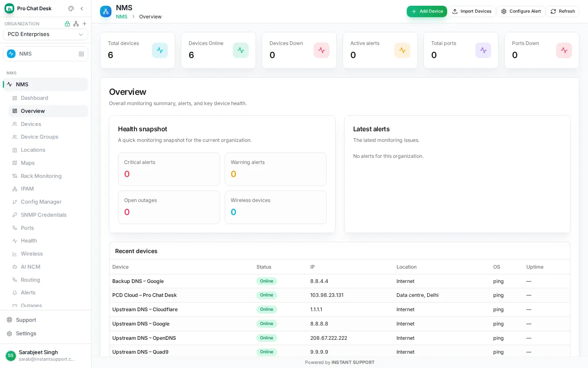This screenshot has width=588, height=368.
Task: Click the Devices Down card icon
Action: [x=321, y=50]
